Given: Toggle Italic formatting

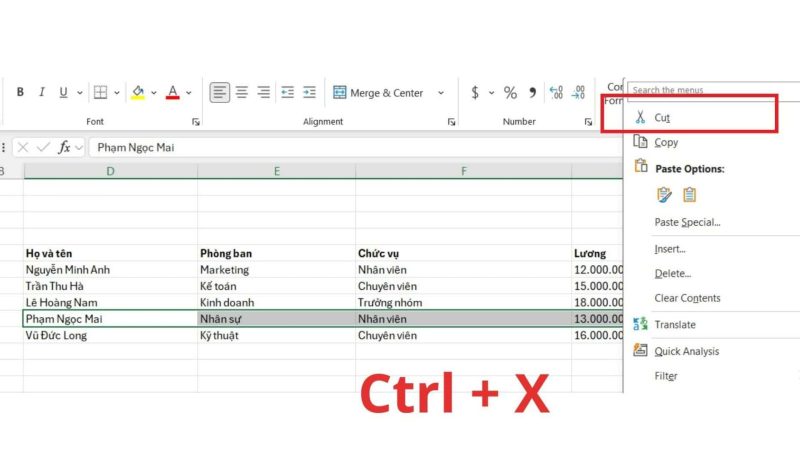Looking at the screenshot, I should tap(42, 92).
